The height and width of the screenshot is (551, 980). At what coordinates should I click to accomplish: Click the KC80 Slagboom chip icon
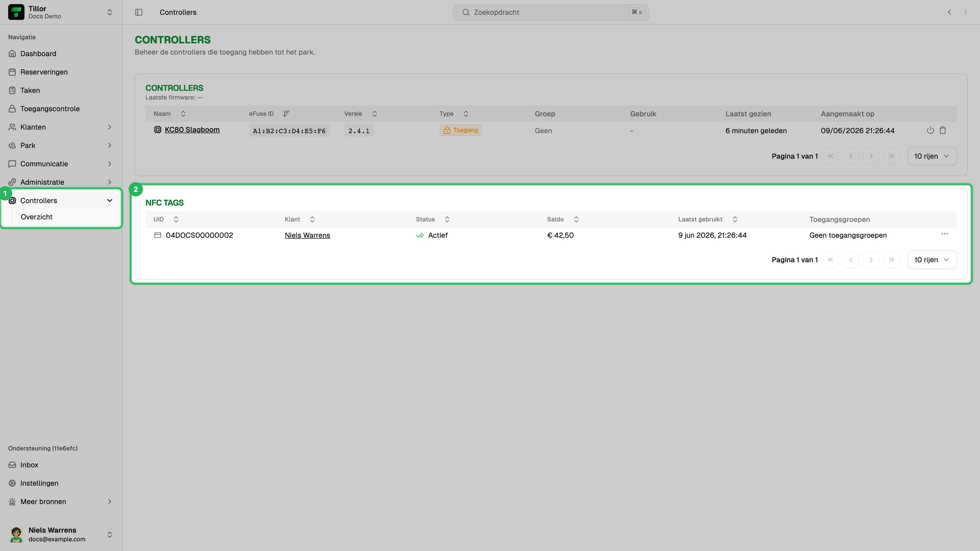157,130
